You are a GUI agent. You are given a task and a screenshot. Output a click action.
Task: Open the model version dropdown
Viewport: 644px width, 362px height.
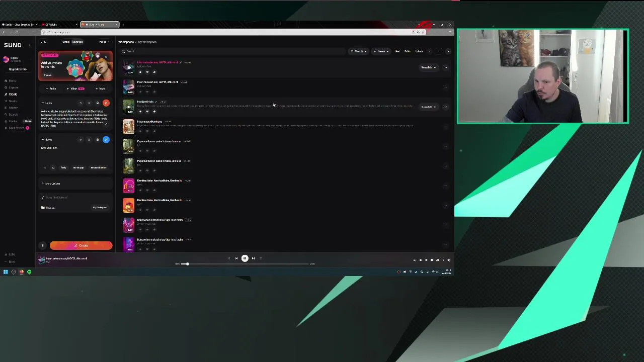click(104, 42)
